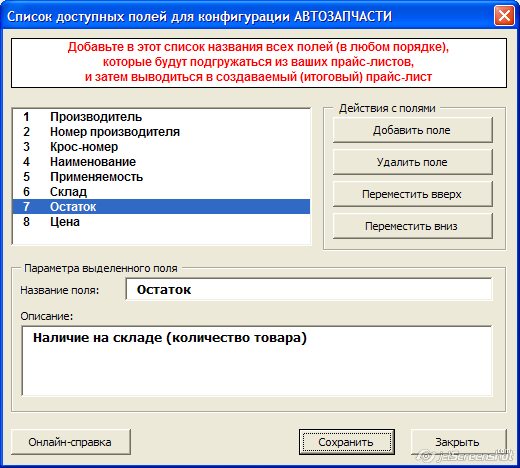Move field down with Переместить вниз
Viewport: 520px width, 468px height.
(x=412, y=226)
